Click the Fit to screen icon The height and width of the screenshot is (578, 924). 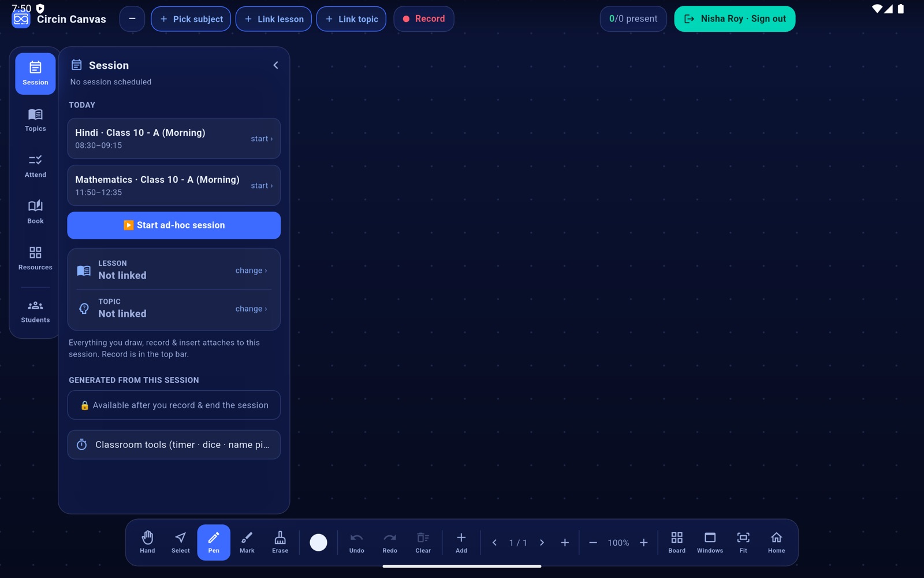743,542
